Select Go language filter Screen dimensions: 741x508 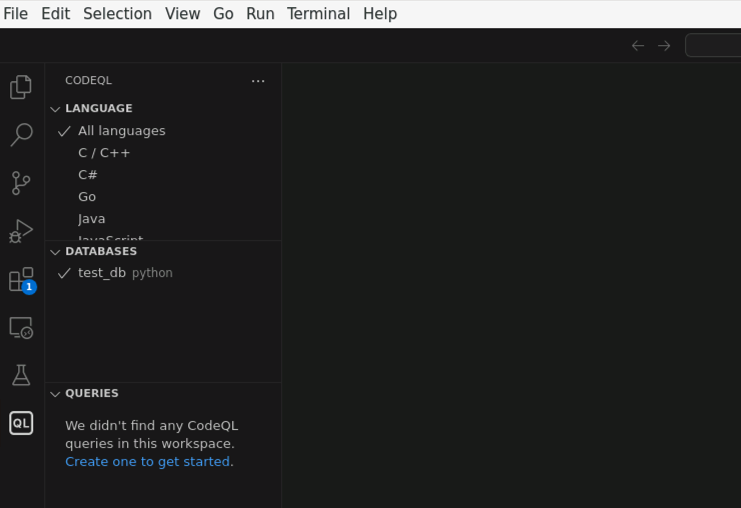tap(164, 197)
